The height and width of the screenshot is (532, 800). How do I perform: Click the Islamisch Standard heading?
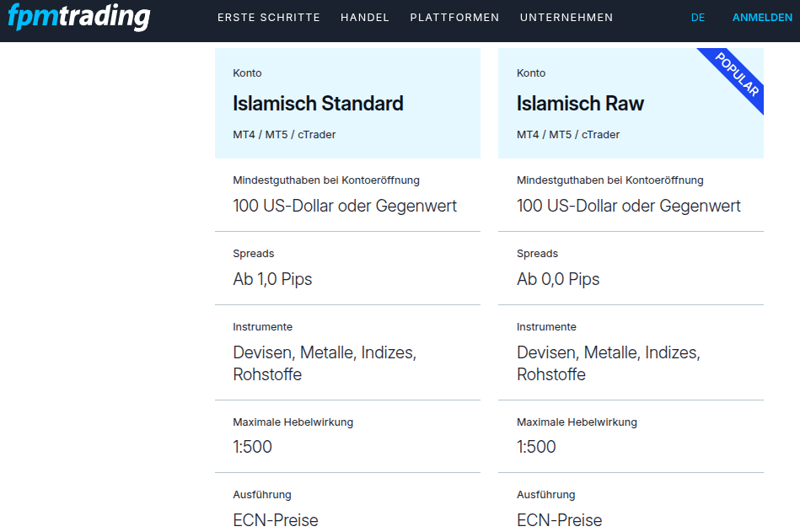318,104
